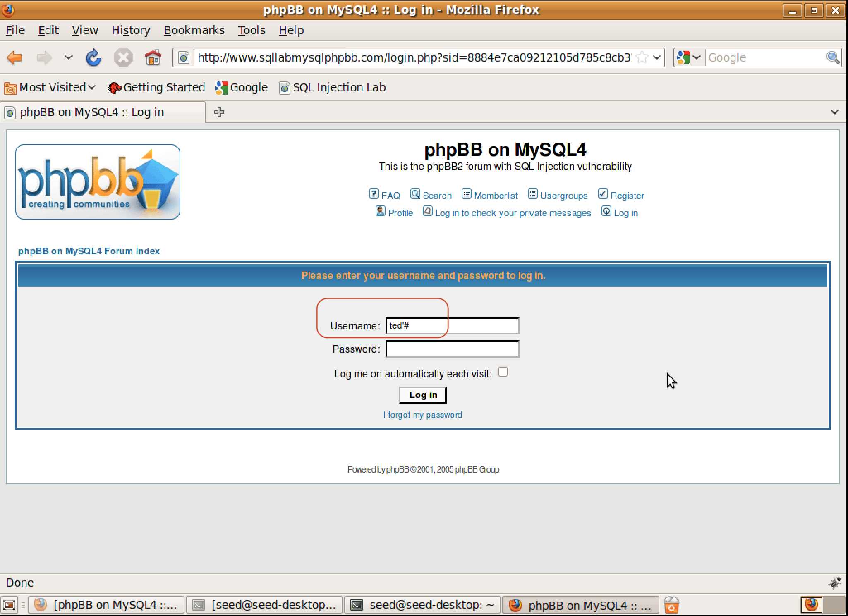Open the List all tabs dropdown
This screenshot has height=616, width=848.
pos(835,112)
